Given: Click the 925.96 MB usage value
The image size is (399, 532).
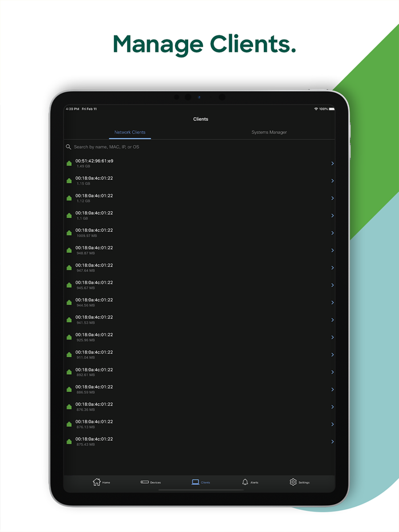Looking at the screenshot, I should point(85,340).
